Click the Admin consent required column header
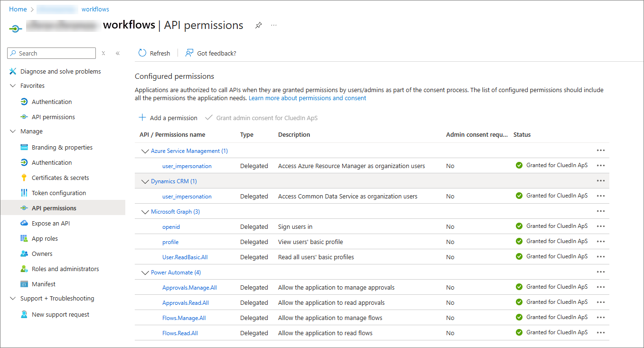 (477, 134)
